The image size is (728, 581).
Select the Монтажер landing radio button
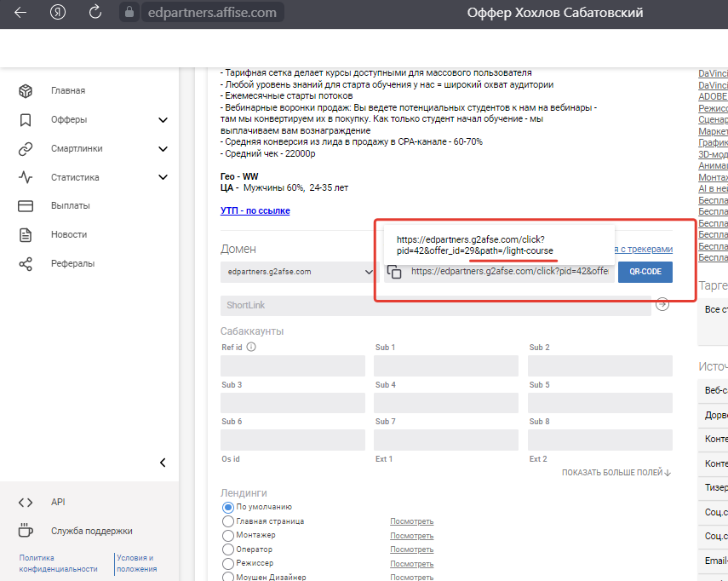(x=227, y=535)
